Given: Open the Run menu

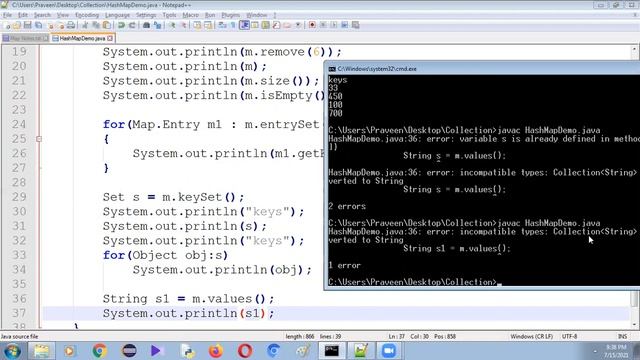Looking at the screenshot, I should point(210,15).
